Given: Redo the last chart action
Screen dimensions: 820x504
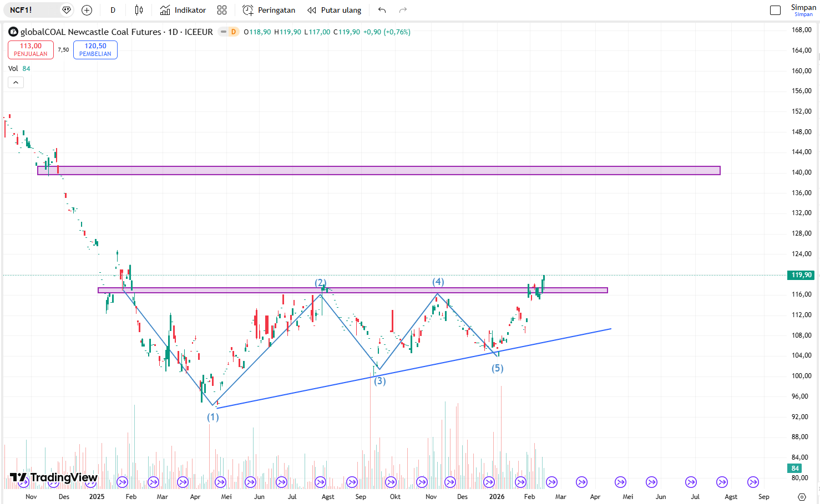Looking at the screenshot, I should 403,10.
